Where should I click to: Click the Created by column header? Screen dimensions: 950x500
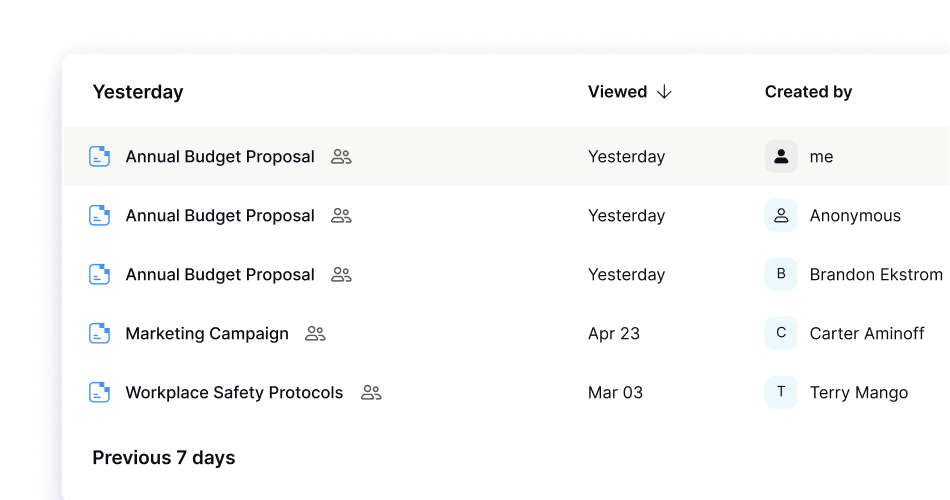coord(808,92)
